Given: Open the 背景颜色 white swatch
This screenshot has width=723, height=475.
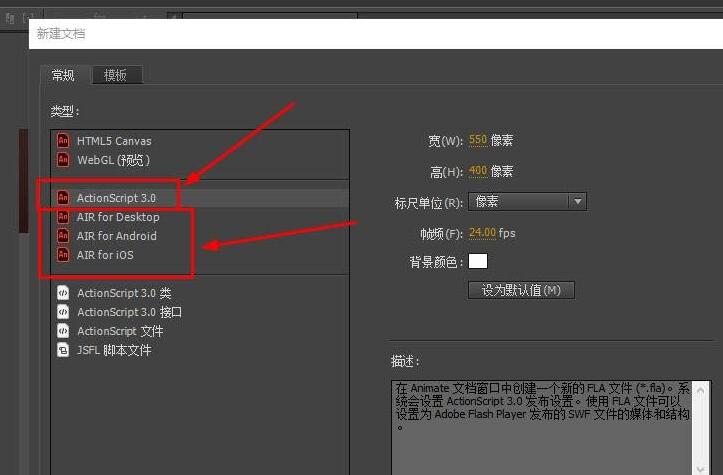Looking at the screenshot, I should pos(478,261).
